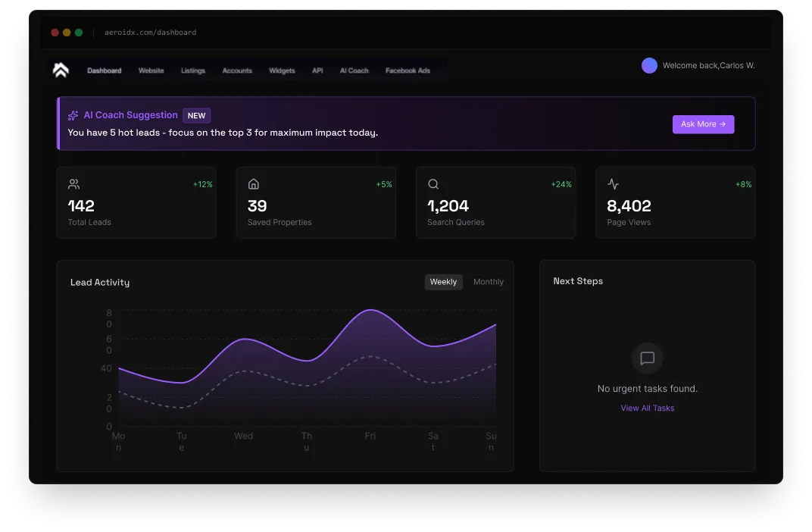Click the Ask More button

[703, 124]
